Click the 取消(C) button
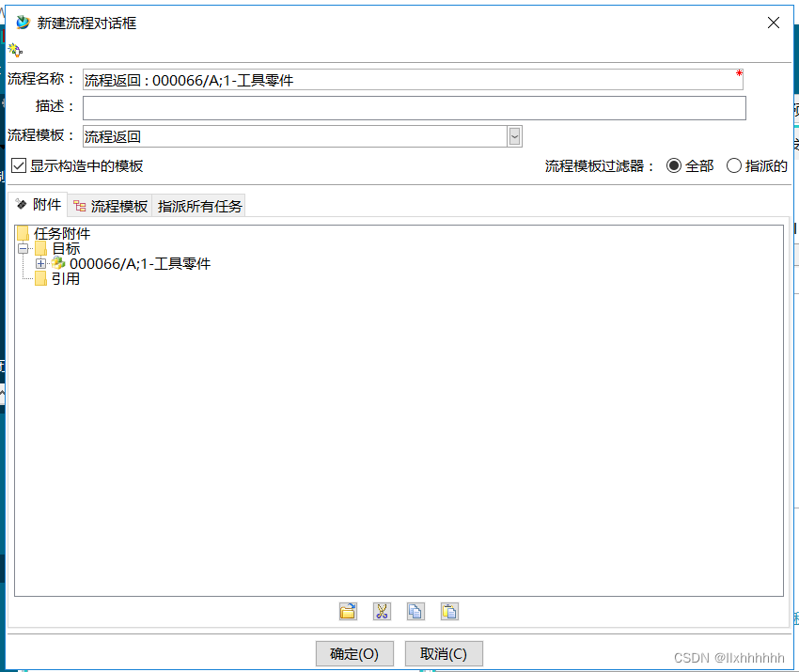The height and width of the screenshot is (672, 799). pos(444,653)
